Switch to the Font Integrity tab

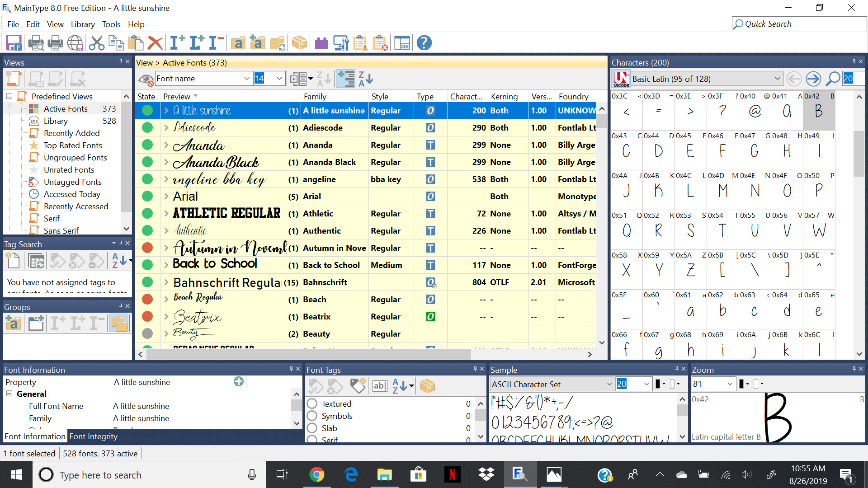[93, 436]
